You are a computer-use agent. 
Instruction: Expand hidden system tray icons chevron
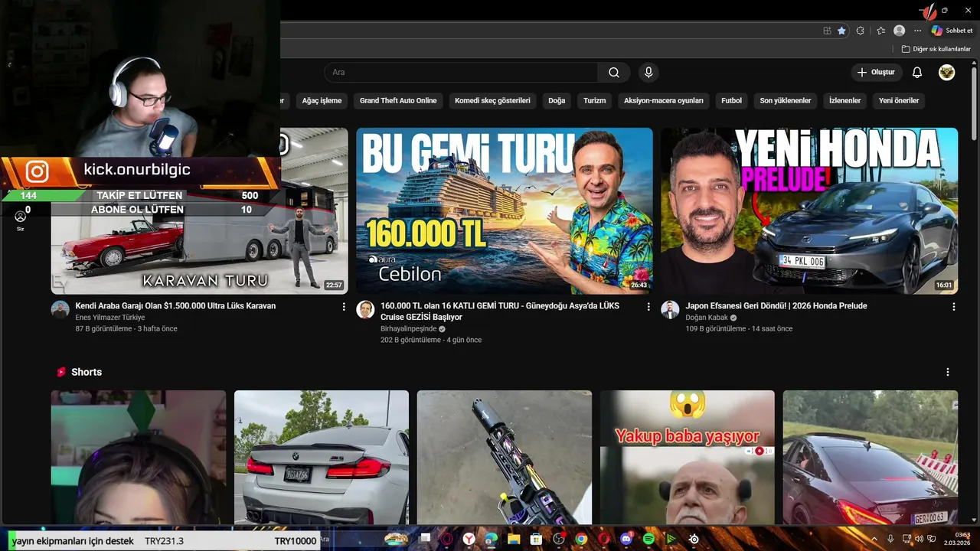pyautogui.click(x=874, y=539)
